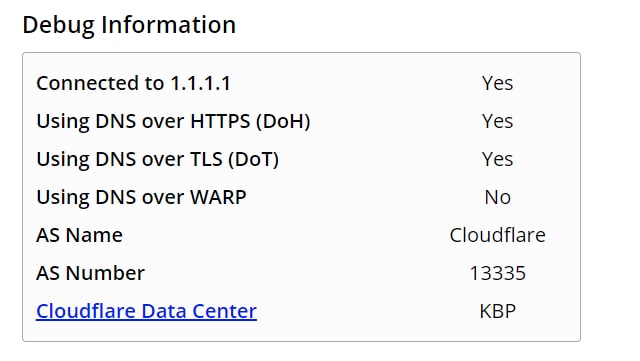
Task: Click the word WARP in the DNS row
Action: pos(218,197)
